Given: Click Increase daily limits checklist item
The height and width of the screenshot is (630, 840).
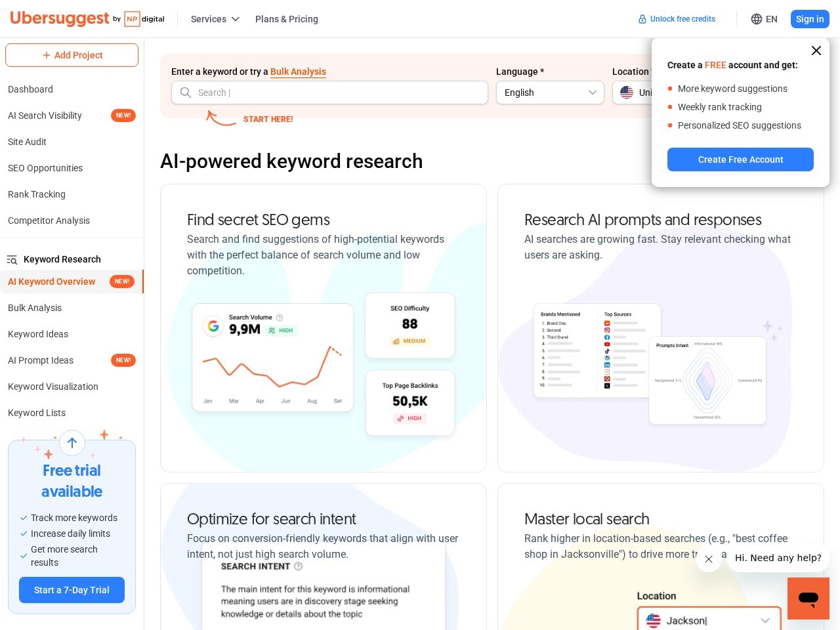Looking at the screenshot, I should coord(70,534).
